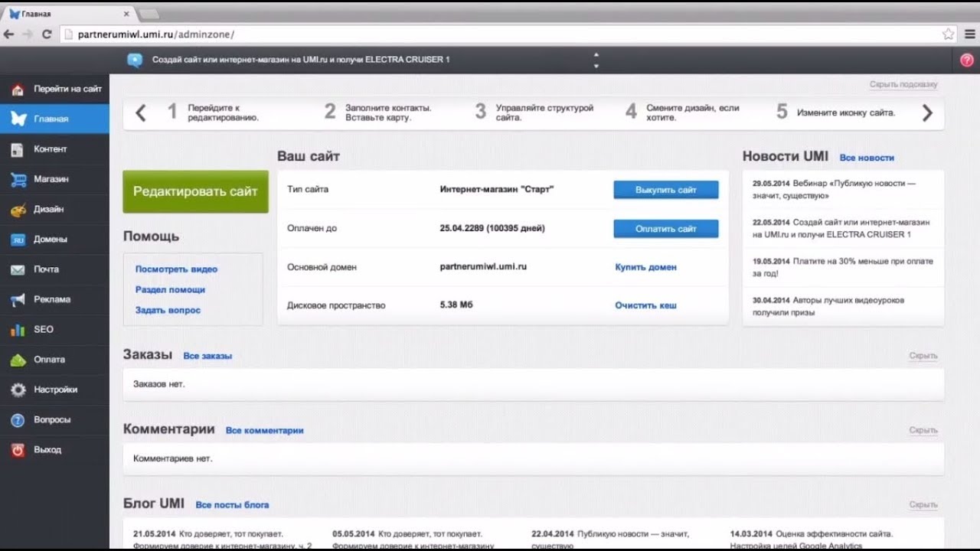
Task: Open the Все комментарии link
Action: pos(265,431)
